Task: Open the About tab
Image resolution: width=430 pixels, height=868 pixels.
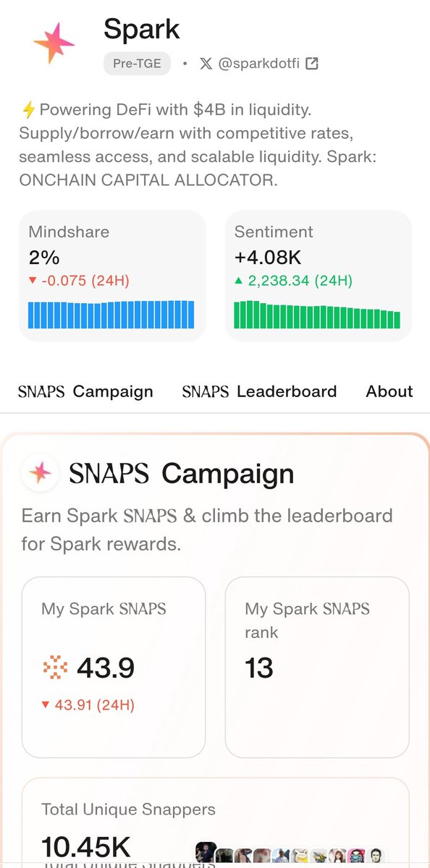Action: 389,391
